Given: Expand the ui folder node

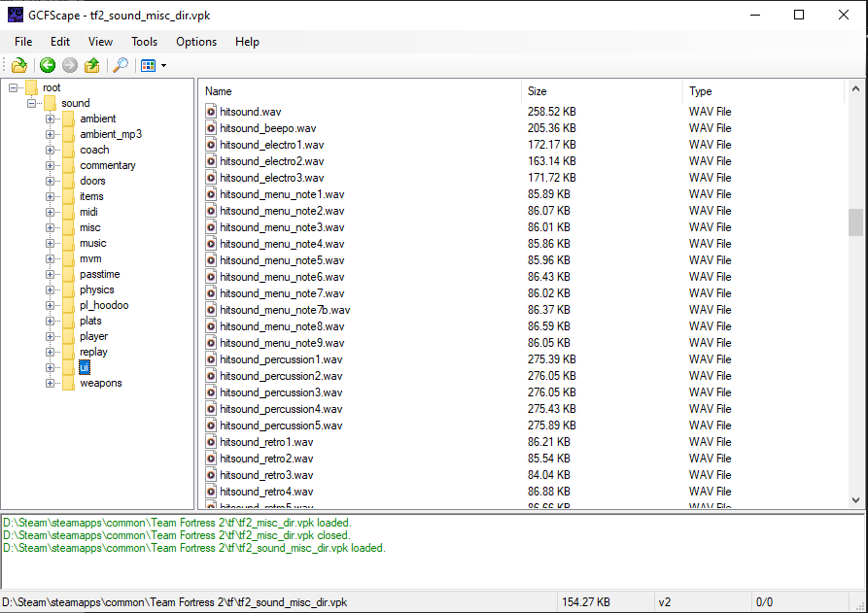Looking at the screenshot, I should pyautogui.click(x=50, y=367).
